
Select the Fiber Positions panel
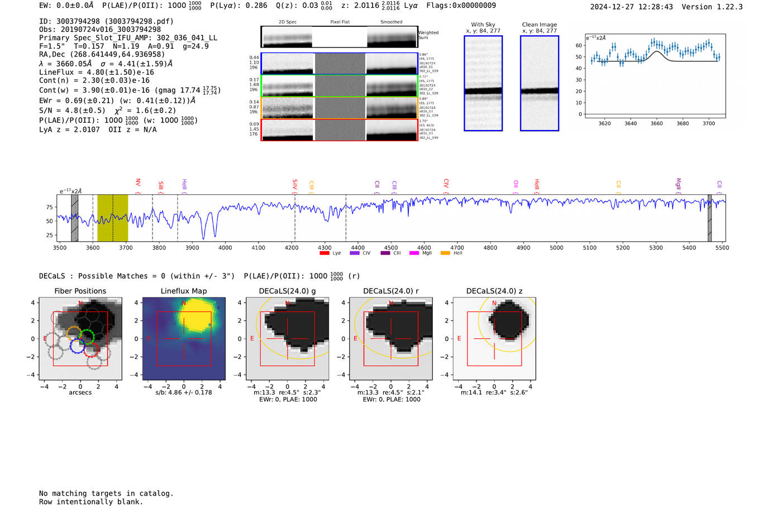pos(80,339)
